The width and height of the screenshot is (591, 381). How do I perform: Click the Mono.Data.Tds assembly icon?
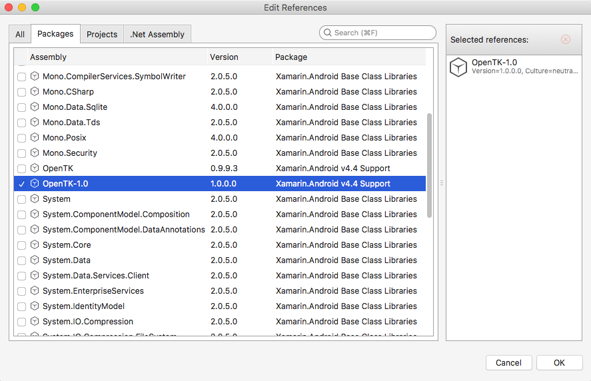pos(35,122)
